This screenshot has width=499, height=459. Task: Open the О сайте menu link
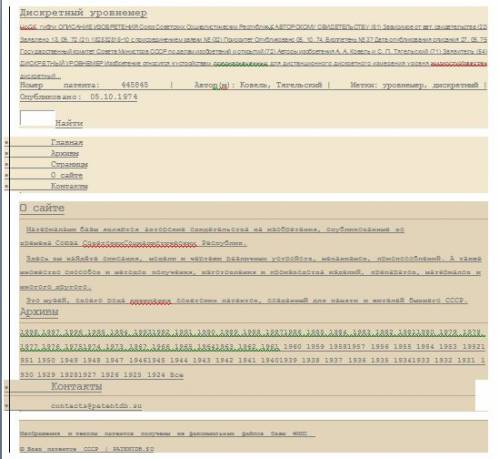(67, 175)
